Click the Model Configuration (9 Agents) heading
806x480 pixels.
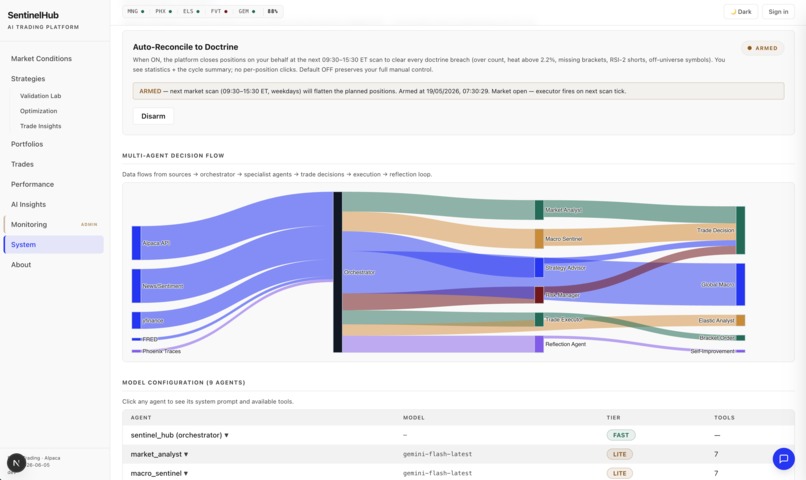pos(184,383)
